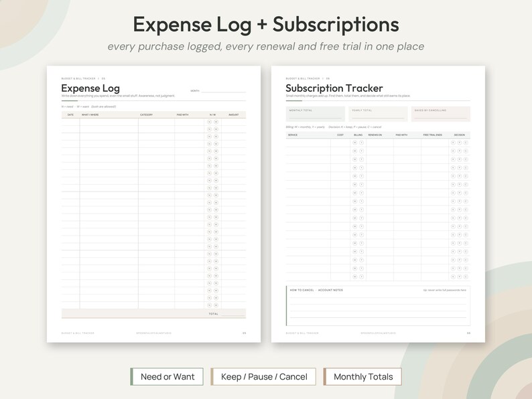
Task: Click the "Monthly Totals" label button
Action: (x=362, y=377)
